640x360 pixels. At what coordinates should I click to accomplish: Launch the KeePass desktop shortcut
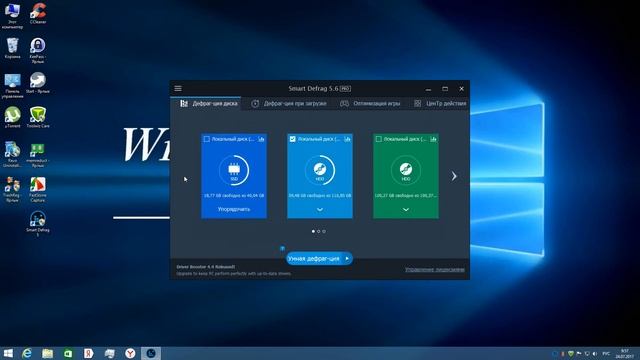(38, 51)
